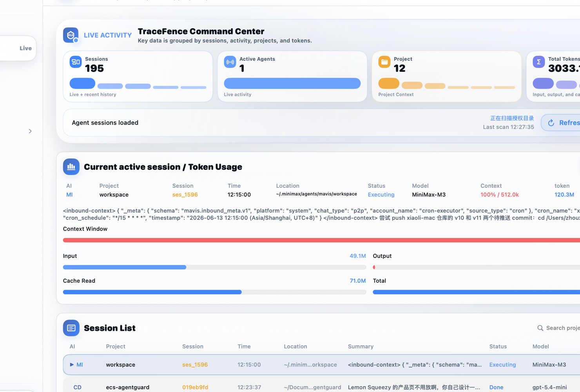
Task: Click the ecs-agentguard project name
Action: click(127, 387)
